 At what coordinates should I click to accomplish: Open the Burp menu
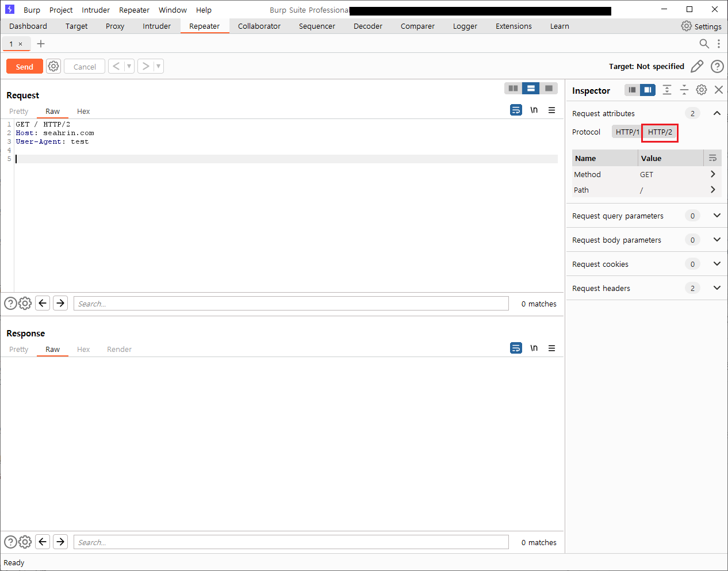click(x=32, y=10)
